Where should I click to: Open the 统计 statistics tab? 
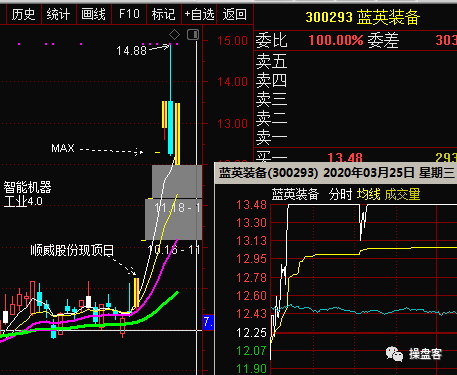(x=58, y=14)
